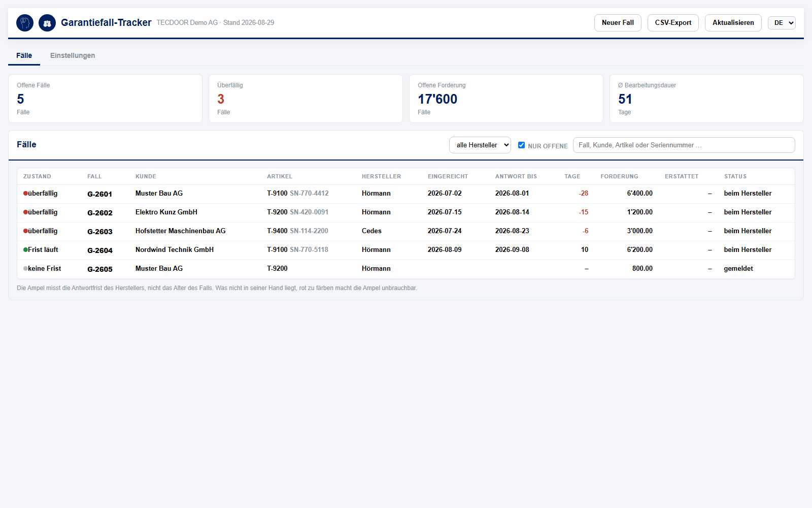
Task: Click the ZUSTAND column header
Action: pyautogui.click(x=37, y=177)
